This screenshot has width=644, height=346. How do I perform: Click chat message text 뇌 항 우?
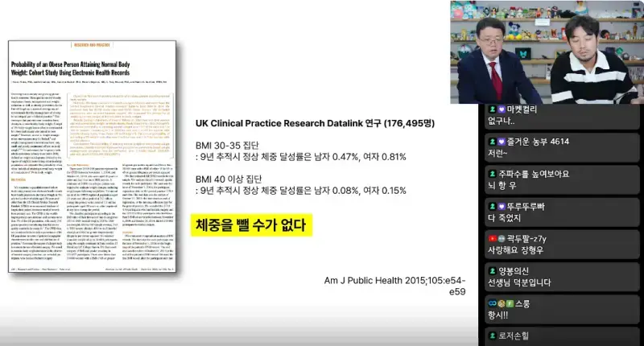click(x=502, y=185)
